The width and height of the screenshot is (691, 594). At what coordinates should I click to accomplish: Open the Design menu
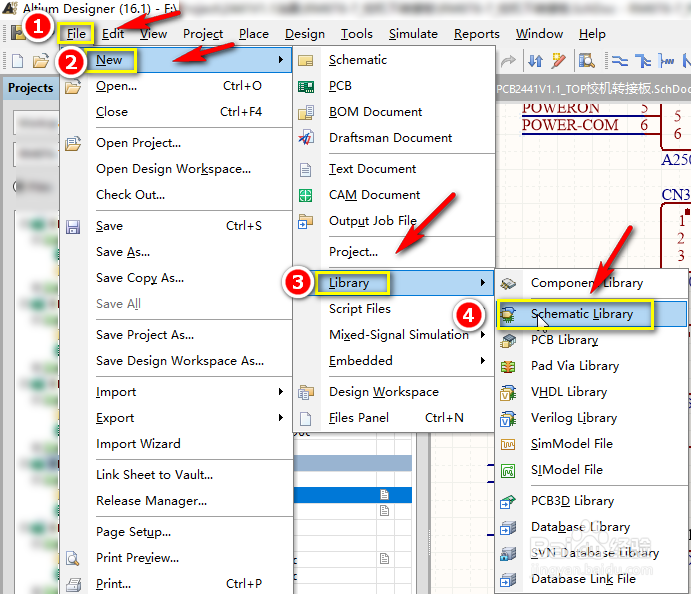coord(305,34)
